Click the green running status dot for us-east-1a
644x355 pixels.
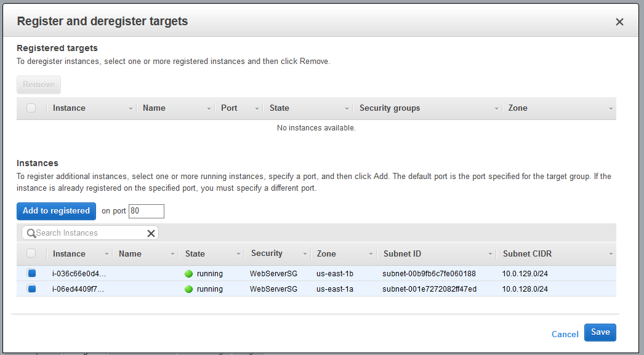[x=188, y=289]
